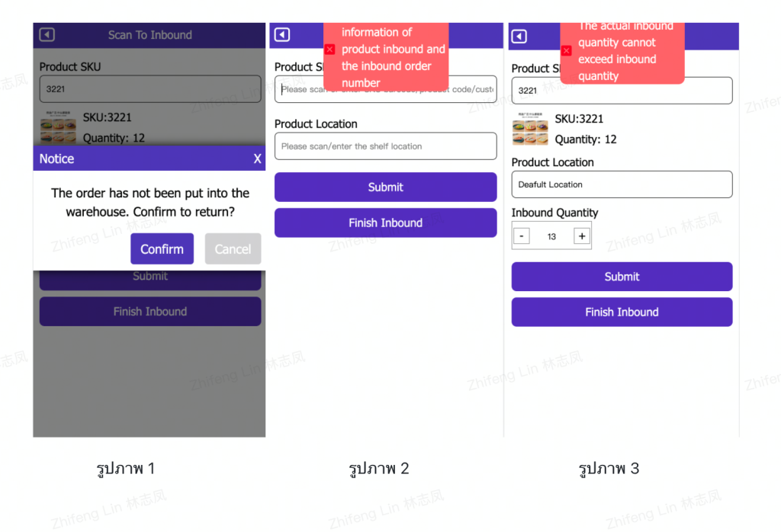Click Product SKU field in third screen
The height and width of the screenshot is (532, 781).
622,91
